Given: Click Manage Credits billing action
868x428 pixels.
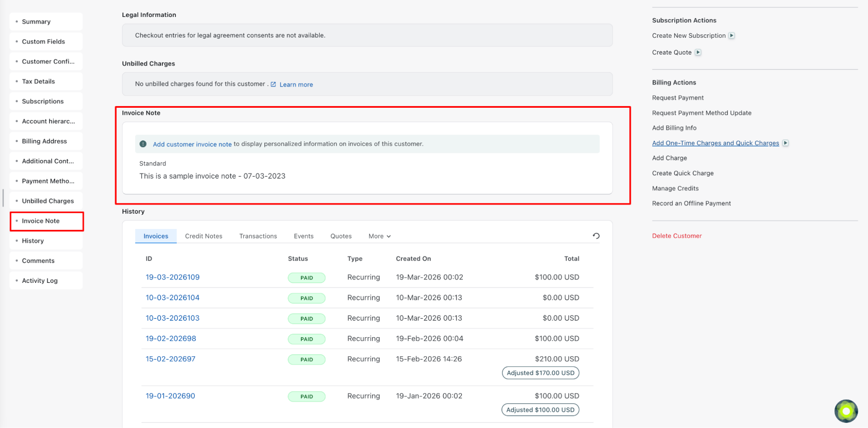Looking at the screenshot, I should 675,189.
